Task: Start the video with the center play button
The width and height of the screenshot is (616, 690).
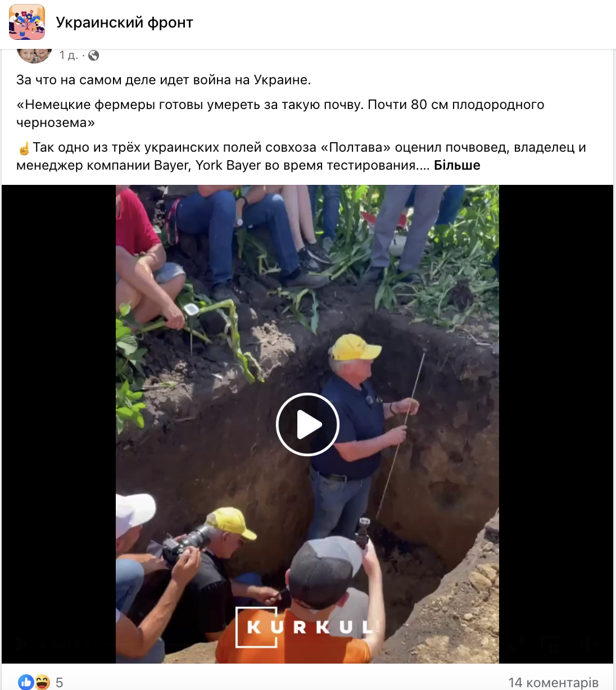Action: tap(307, 424)
